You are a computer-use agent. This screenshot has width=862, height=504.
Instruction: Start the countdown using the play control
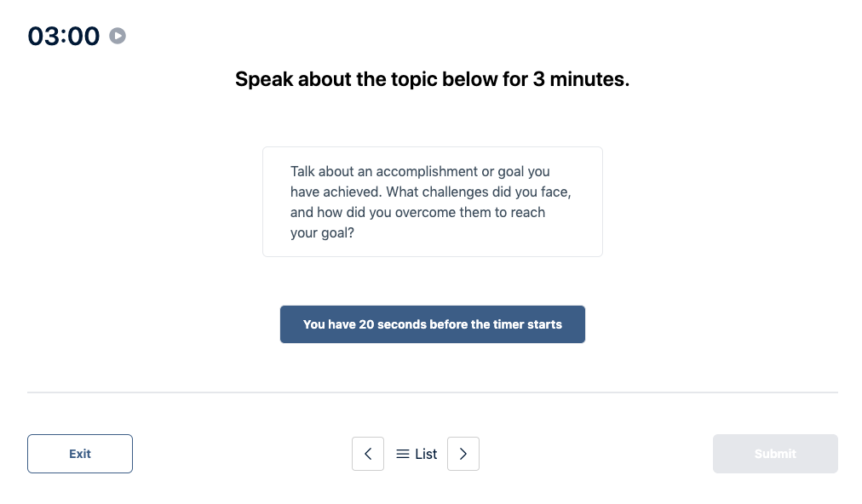118,36
